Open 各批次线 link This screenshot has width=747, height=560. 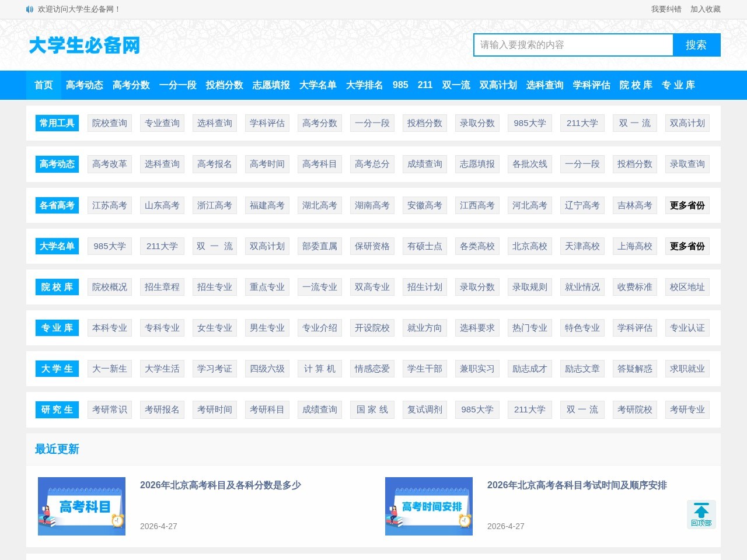click(530, 164)
